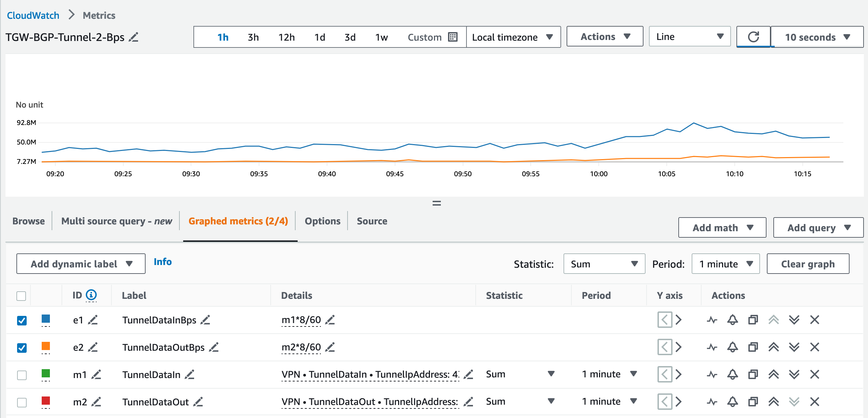Open custom time range calendar icon
The width and height of the screenshot is (868, 418).
453,37
